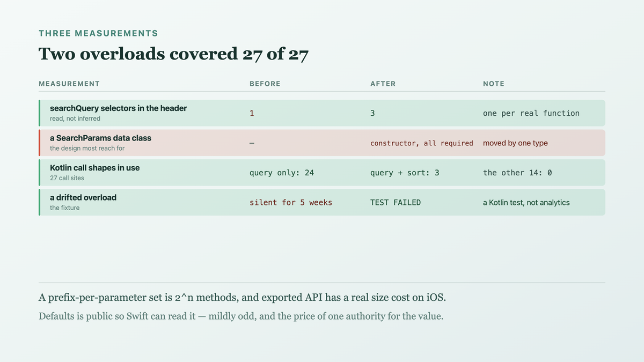644x362 pixels.
Task: Click the 'THREE MEASUREMENTS' eyebrow label
Action: tap(98, 33)
